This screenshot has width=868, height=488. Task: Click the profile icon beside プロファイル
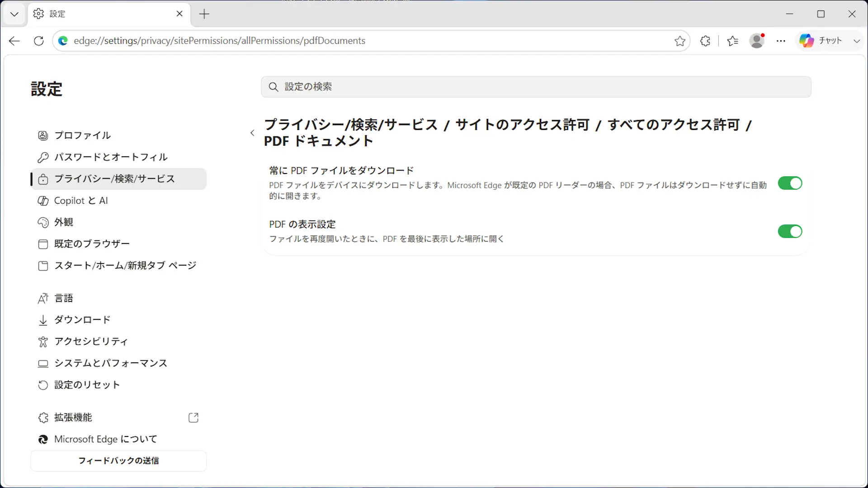coord(43,136)
